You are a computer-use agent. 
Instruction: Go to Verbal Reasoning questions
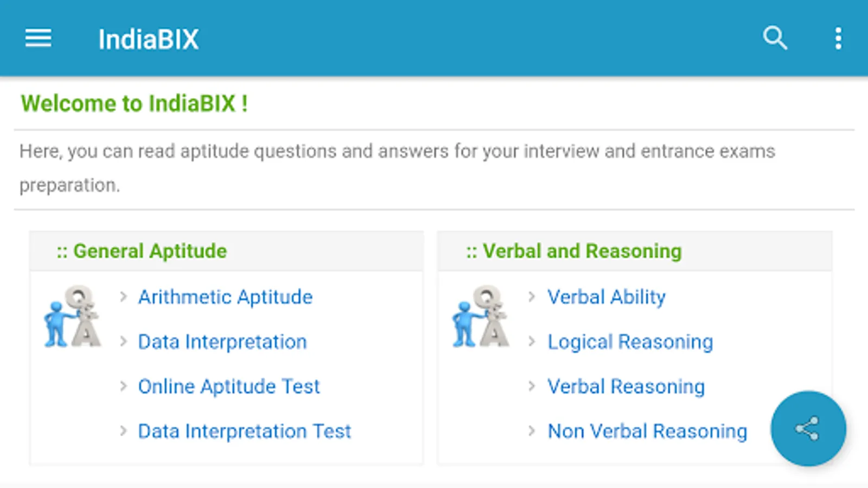(x=626, y=387)
